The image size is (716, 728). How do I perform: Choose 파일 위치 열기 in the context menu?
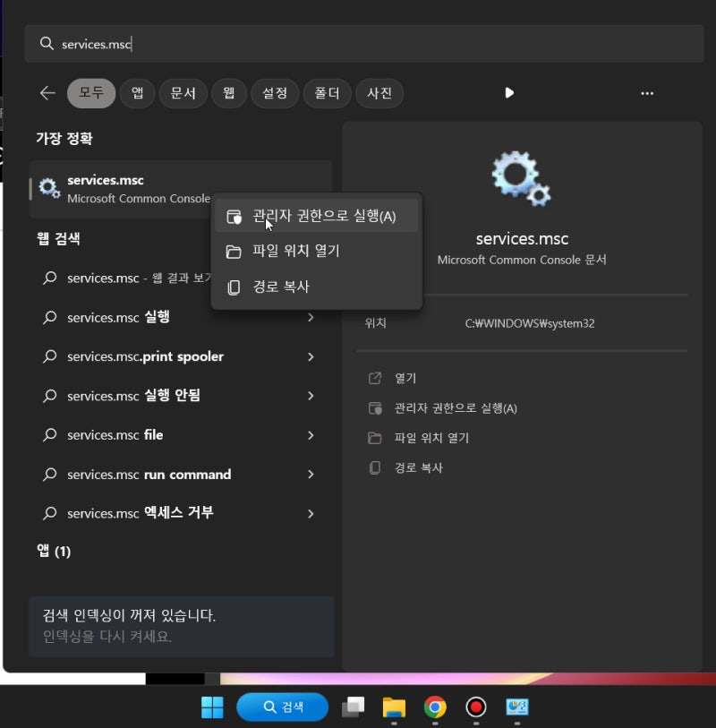pyautogui.click(x=317, y=252)
